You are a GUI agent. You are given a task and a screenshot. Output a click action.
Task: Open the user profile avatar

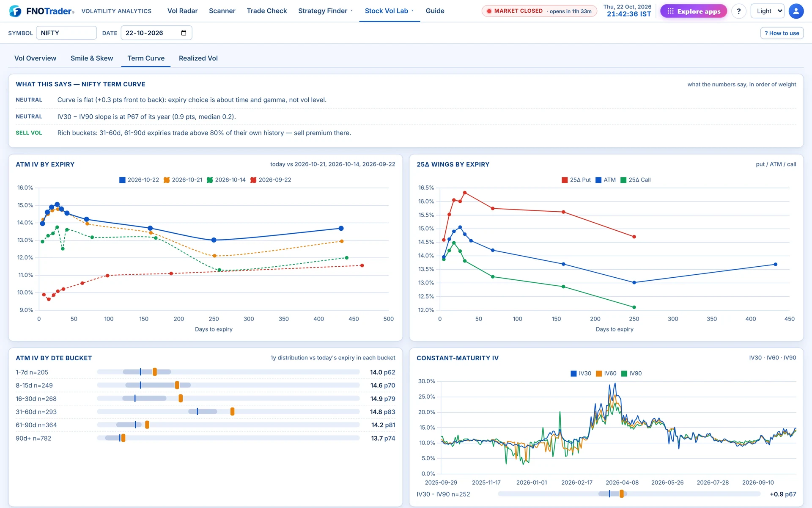[796, 11]
